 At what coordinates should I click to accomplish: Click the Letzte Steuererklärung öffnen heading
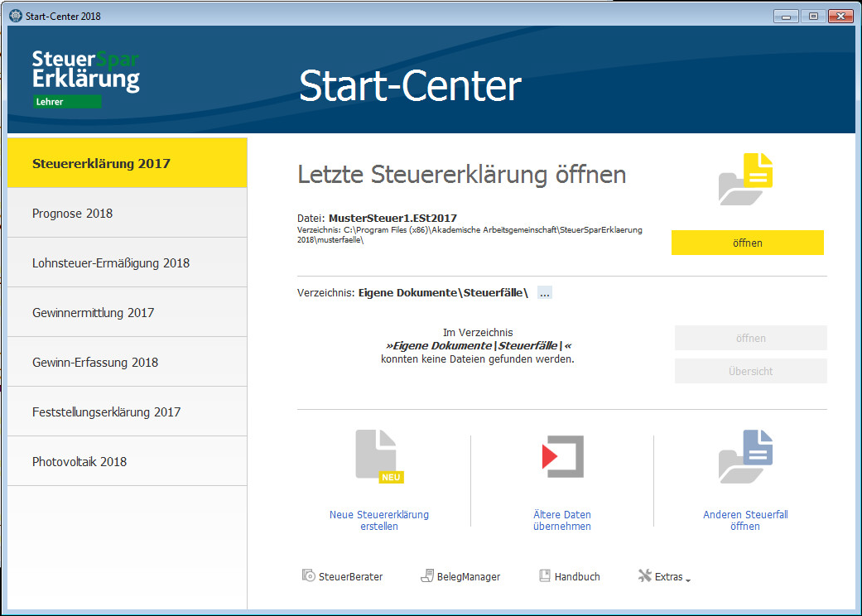coord(462,175)
